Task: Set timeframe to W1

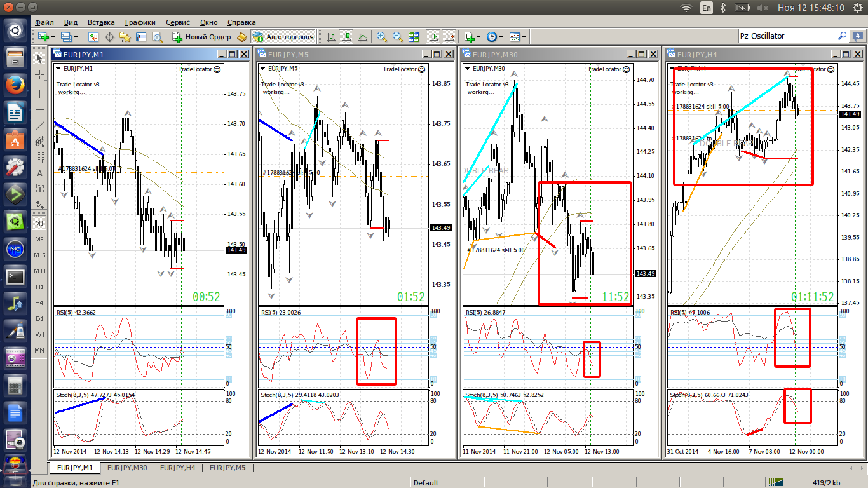Action: tap(39, 335)
